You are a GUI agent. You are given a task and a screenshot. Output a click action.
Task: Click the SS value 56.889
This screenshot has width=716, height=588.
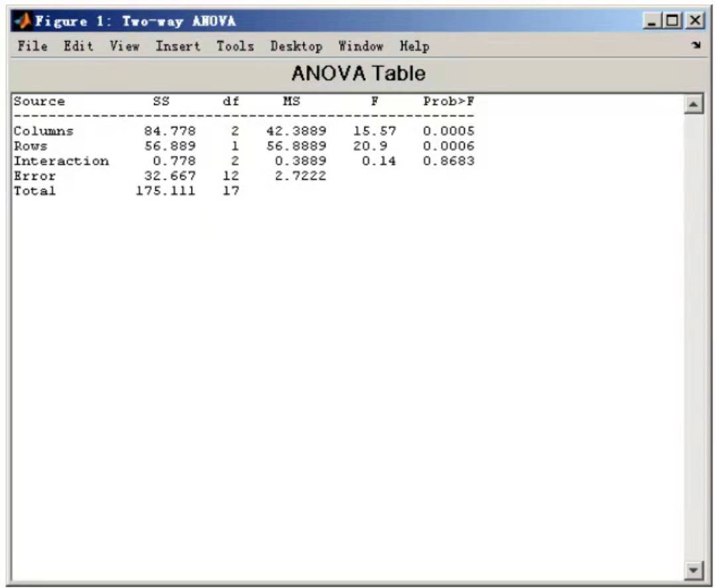[x=170, y=146]
